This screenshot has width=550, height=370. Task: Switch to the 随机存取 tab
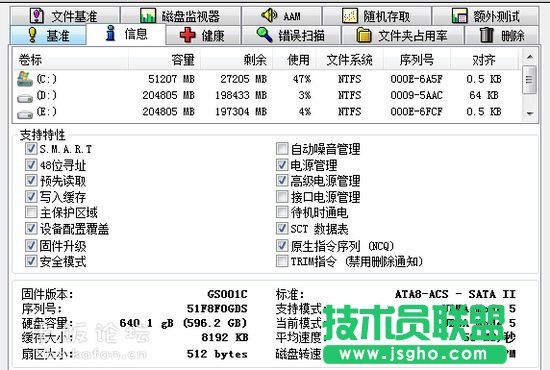(377, 16)
